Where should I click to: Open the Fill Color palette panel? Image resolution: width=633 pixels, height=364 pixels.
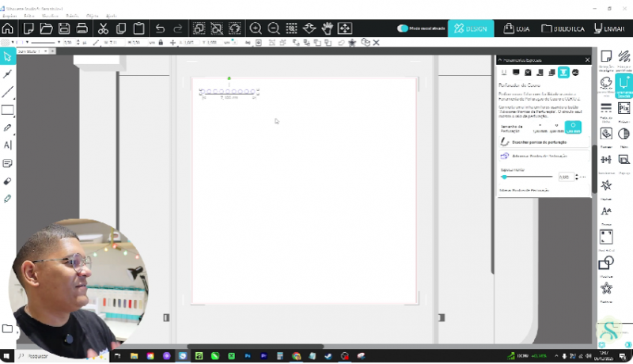tap(606, 83)
